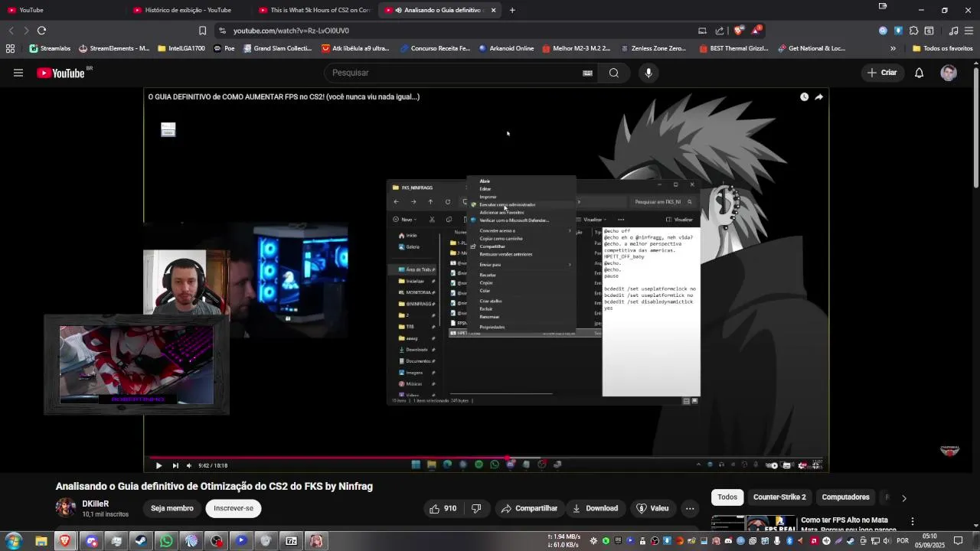980x551 pixels.
Task: Open the DKilleR channel avatar
Action: pos(66,508)
